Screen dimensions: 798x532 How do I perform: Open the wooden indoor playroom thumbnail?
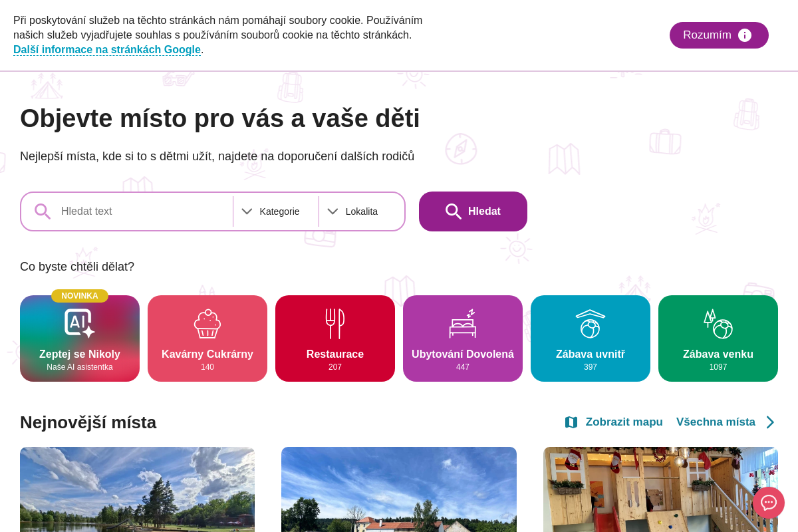pos(660,489)
